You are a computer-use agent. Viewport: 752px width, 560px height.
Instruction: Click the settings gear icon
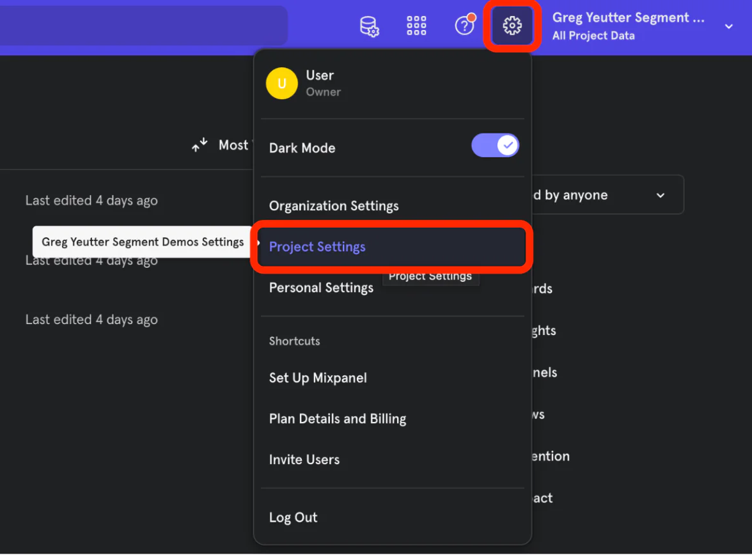coord(512,26)
